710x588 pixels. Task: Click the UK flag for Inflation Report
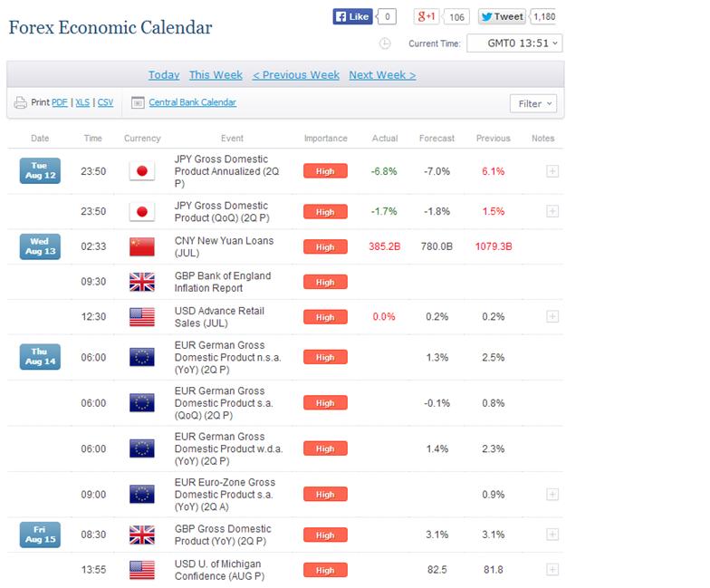[141, 282]
